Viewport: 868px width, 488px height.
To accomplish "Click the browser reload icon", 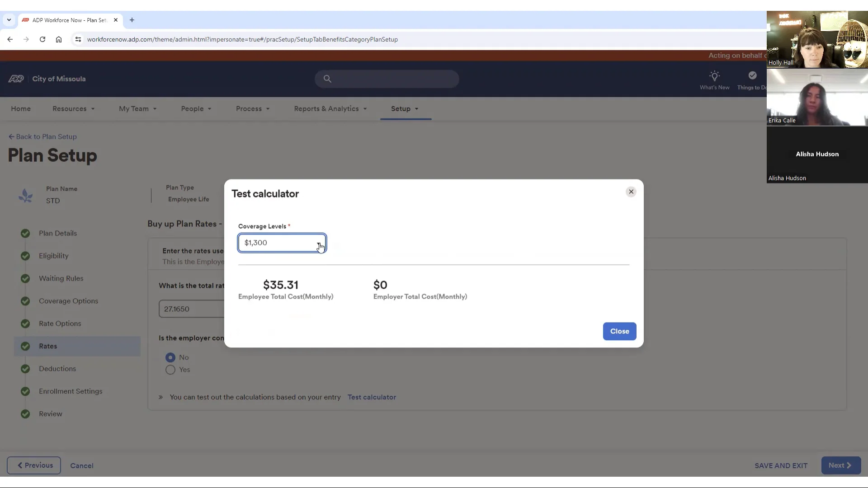I will coord(42,39).
